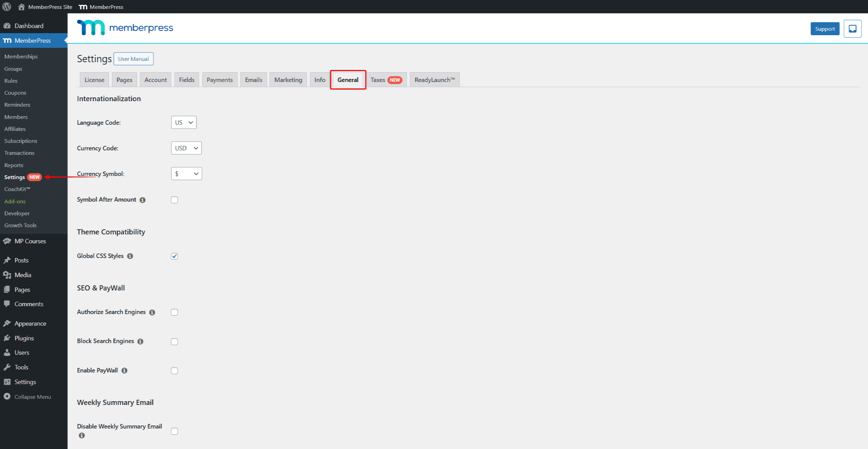
Task: Click the inbox icon beside Support
Action: pyautogui.click(x=852, y=29)
